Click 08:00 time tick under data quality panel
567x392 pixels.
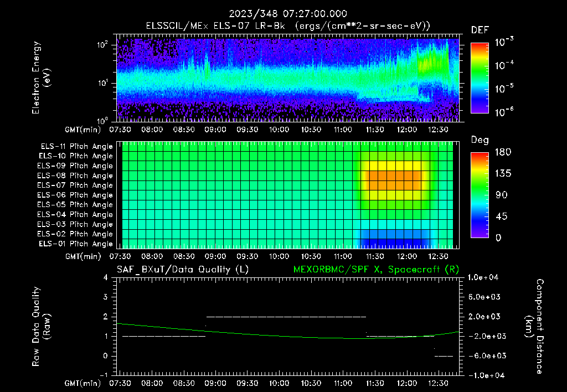152,383
